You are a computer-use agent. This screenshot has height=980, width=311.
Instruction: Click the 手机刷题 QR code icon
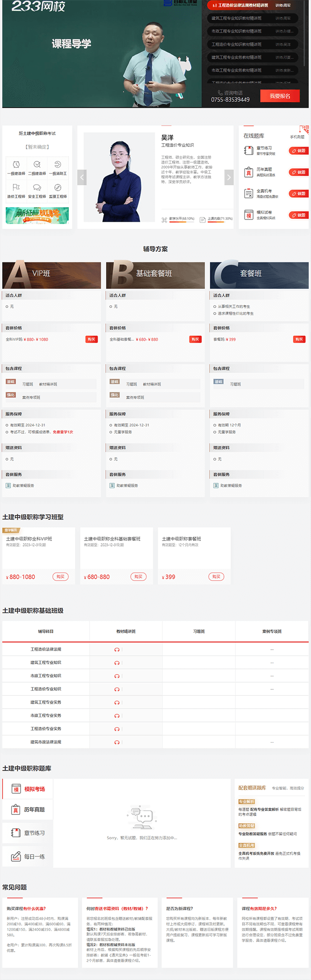coord(303,129)
